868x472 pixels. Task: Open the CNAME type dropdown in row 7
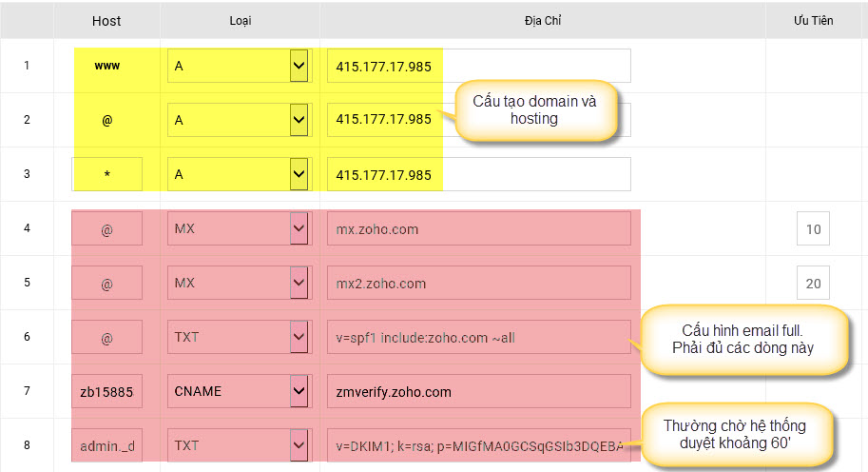click(x=299, y=391)
